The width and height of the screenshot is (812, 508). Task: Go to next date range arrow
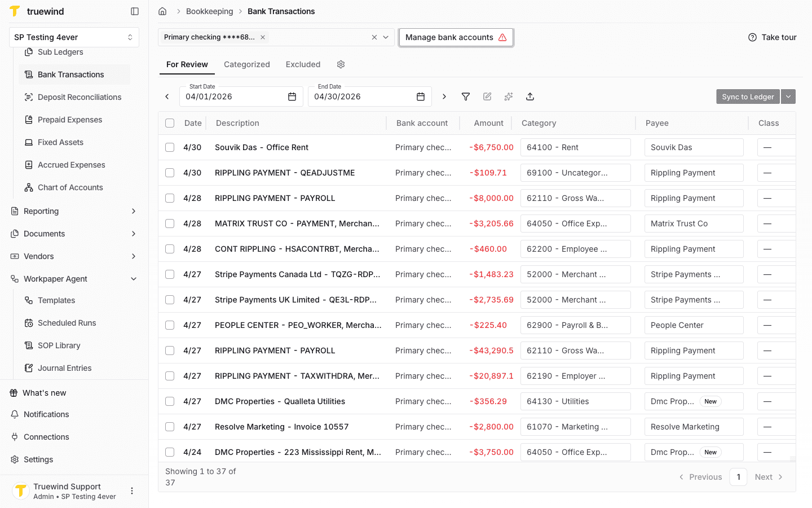444,97
